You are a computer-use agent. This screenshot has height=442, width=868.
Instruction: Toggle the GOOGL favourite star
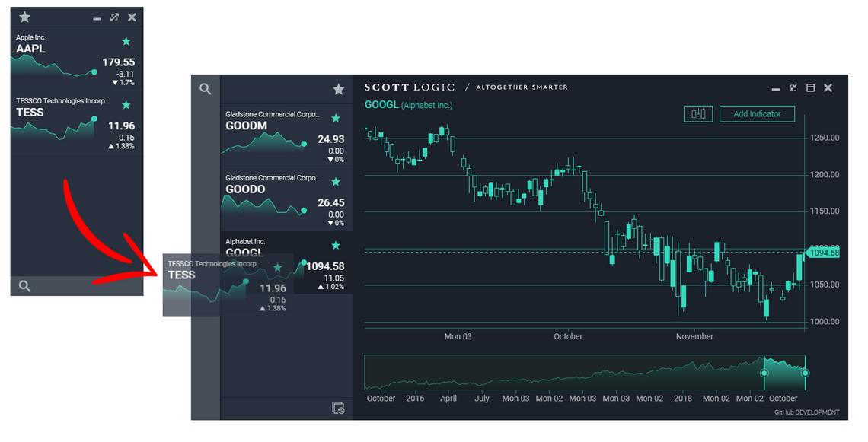[336, 245]
